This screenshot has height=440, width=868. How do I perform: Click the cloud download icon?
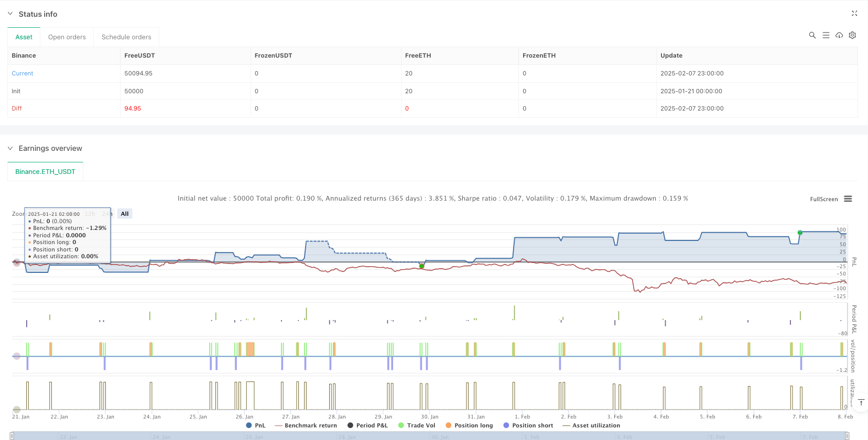coord(839,35)
